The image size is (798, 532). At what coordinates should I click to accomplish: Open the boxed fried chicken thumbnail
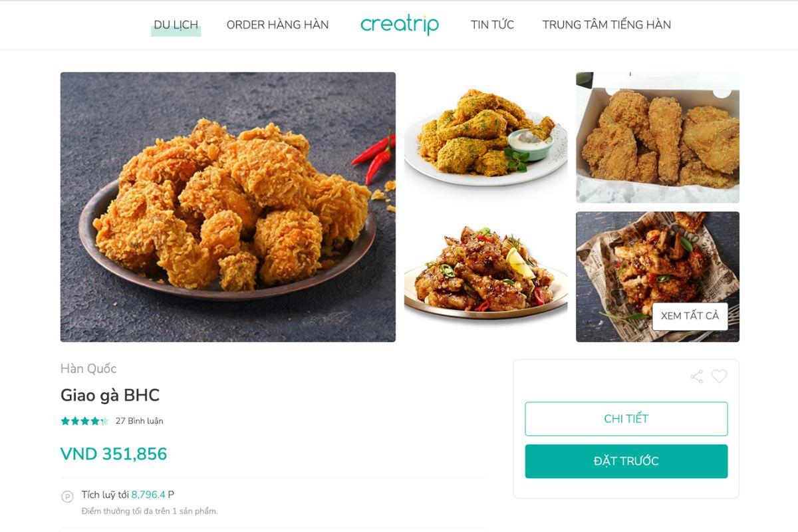(x=658, y=138)
